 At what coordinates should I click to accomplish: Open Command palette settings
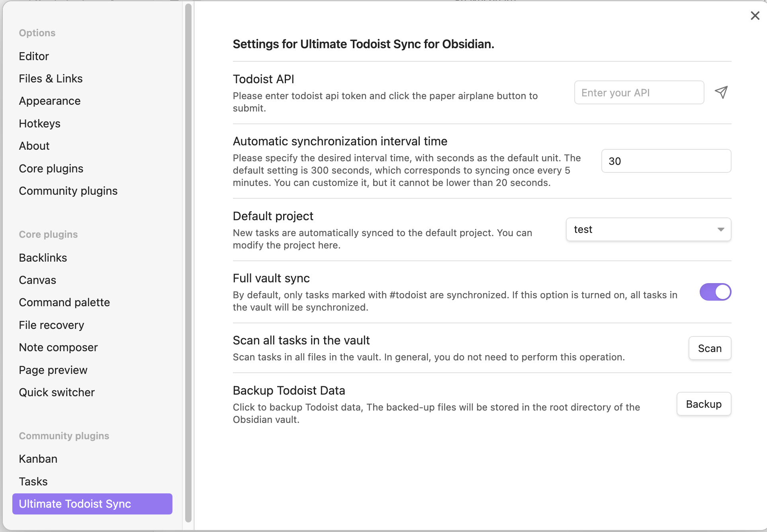65,303
